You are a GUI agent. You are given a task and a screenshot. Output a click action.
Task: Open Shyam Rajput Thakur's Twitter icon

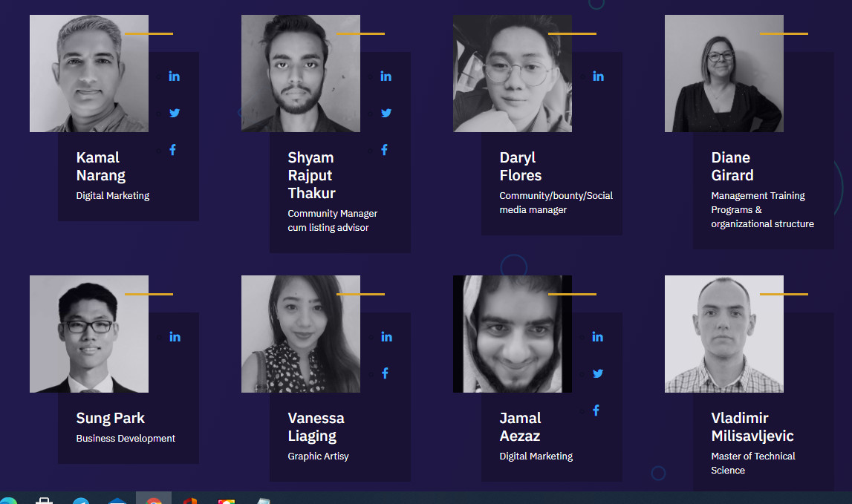coord(386,113)
